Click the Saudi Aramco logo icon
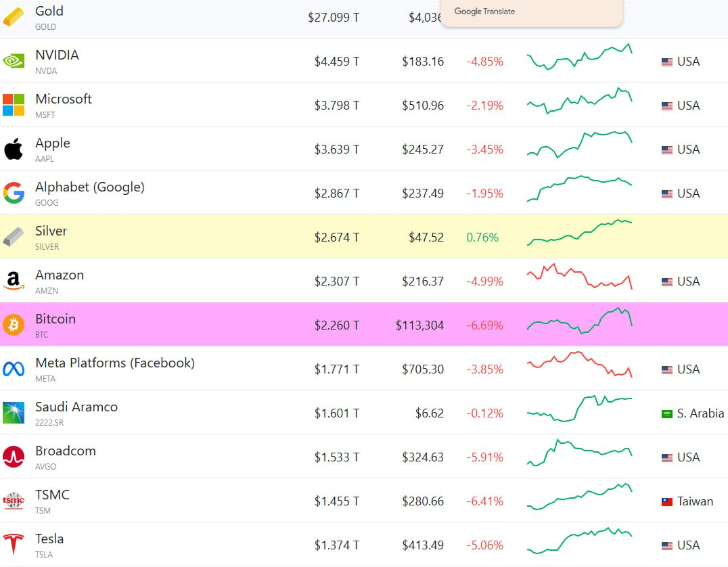 pyautogui.click(x=14, y=413)
